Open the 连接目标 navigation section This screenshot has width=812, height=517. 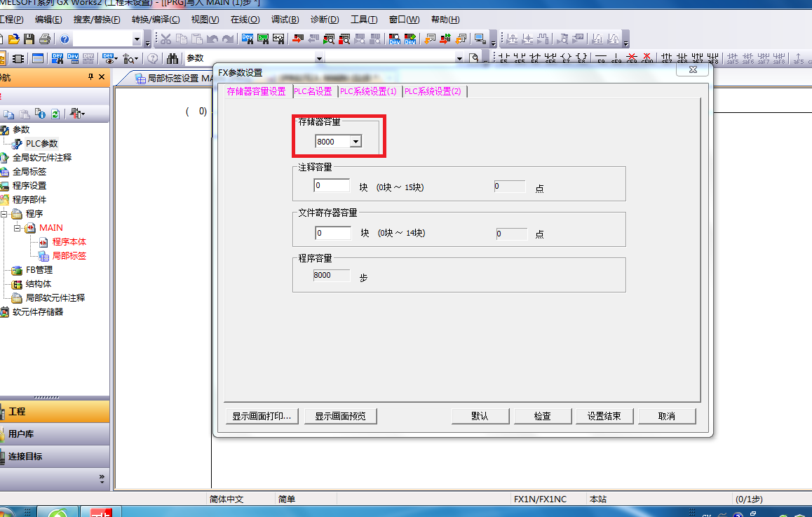point(25,457)
